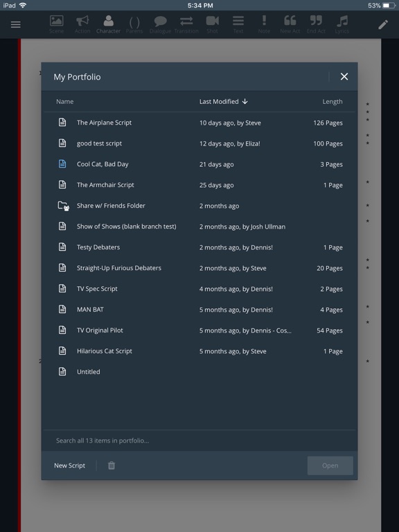Select TV Spec Script name
Image resolution: width=399 pixels, height=532 pixels.
(97, 289)
